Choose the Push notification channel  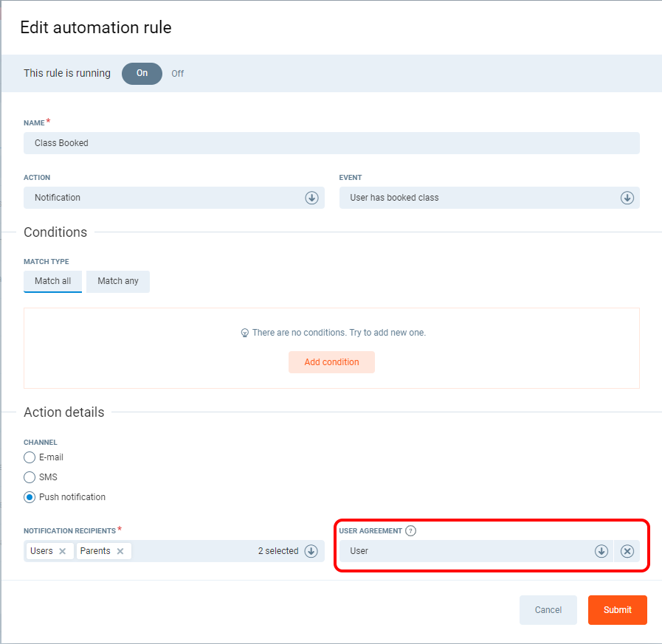point(30,497)
